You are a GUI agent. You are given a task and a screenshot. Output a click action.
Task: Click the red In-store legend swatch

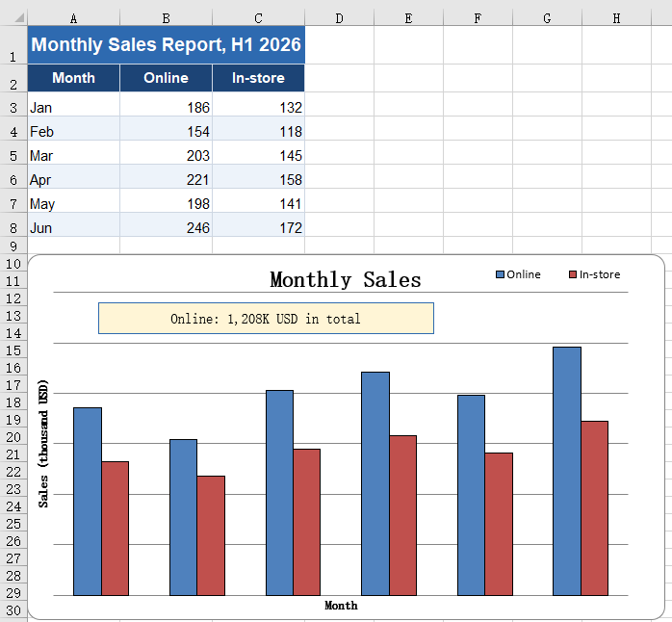(x=573, y=274)
